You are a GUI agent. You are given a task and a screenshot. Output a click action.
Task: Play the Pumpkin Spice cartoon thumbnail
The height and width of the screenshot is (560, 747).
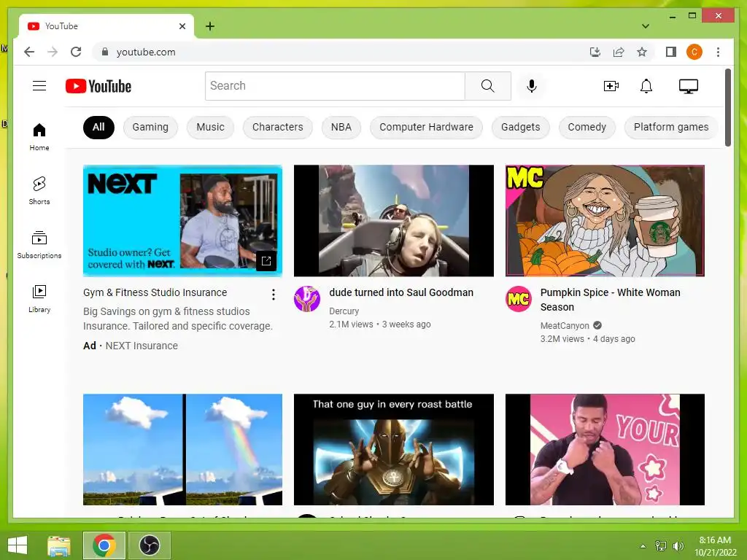pos(605,220)
